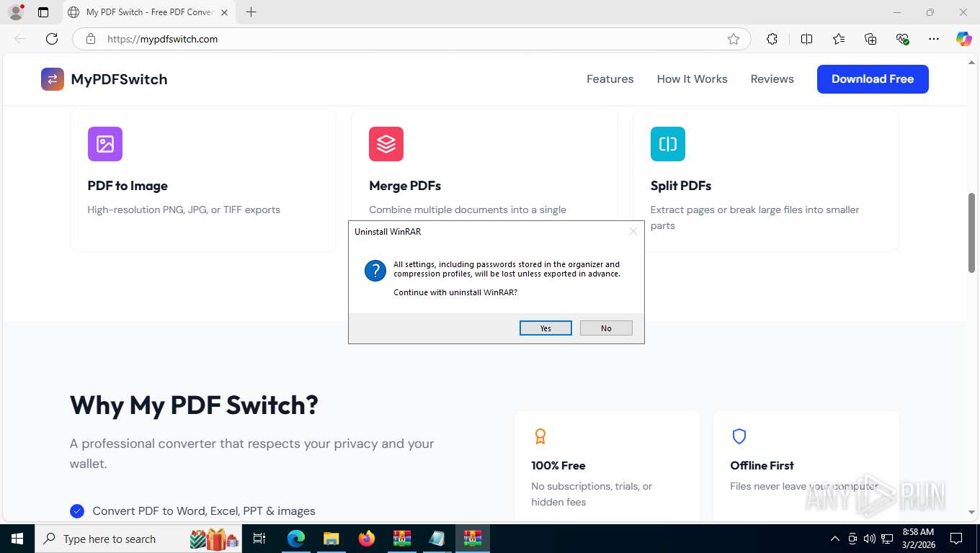Open the How It Works link

click(x=692, y=79)
